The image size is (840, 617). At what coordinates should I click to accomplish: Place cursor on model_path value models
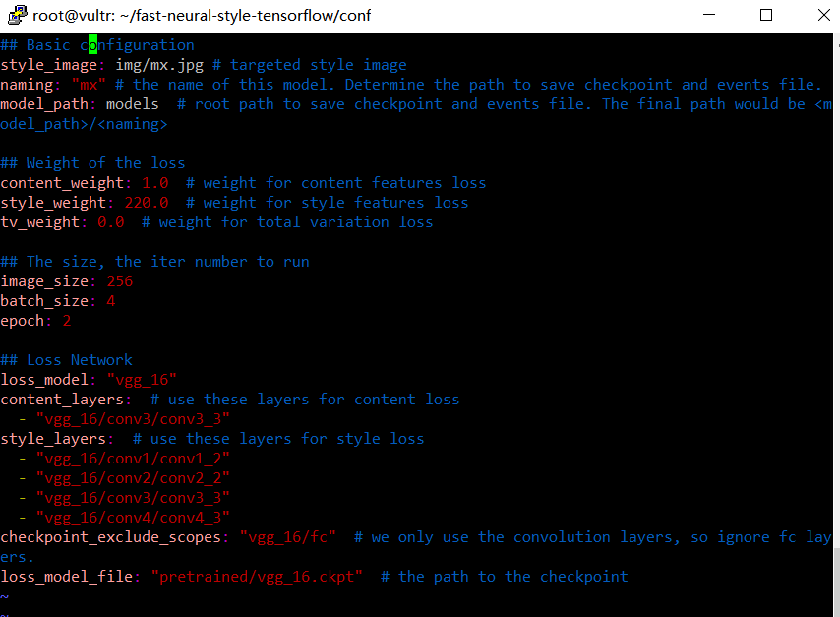[133, 104]
